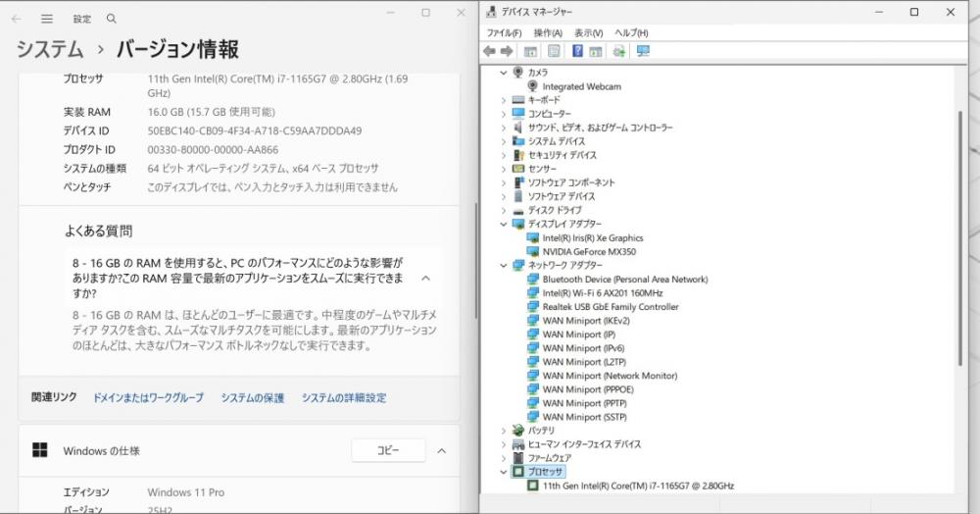Click the Settings back arrow
Screen dimensions: 980x514
17,19
